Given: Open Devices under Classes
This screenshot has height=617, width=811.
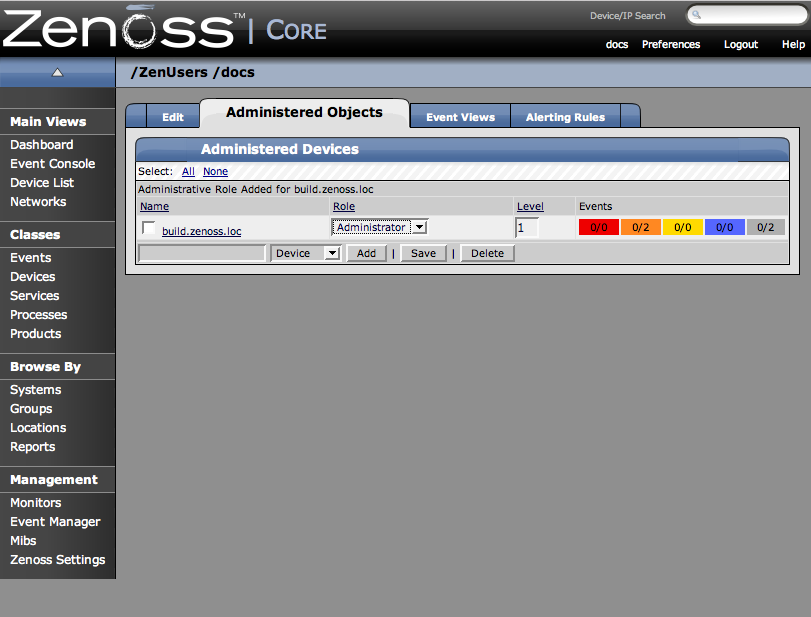Looking at the screenshot, I should (x=32, y=277).
